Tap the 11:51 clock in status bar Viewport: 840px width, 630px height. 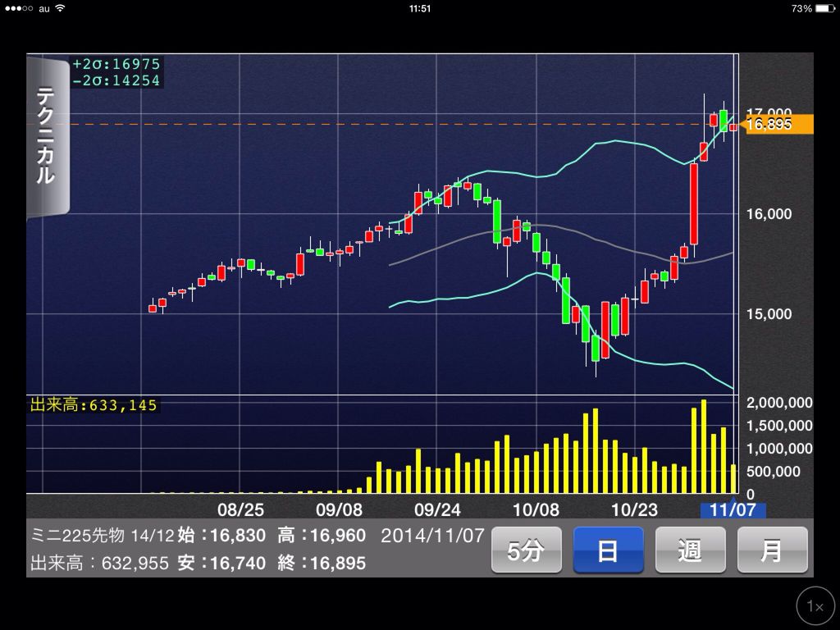[419, 8]
